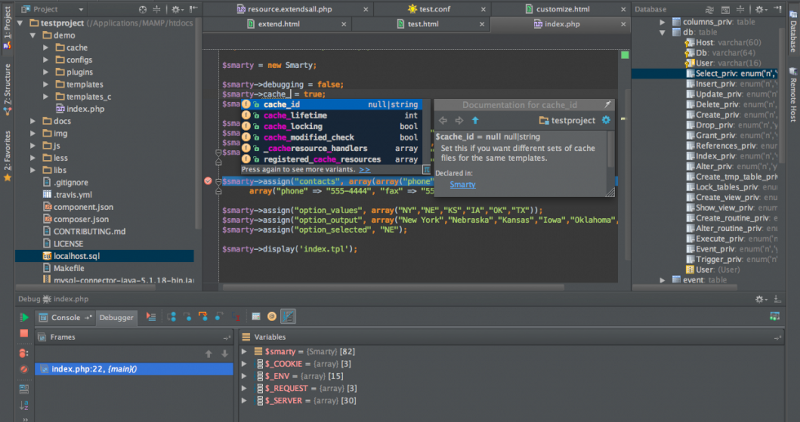Viewport: 800px width, 422px height.
Task: Open View Breakpoints icon in debug sidebar
Action: 23,353
